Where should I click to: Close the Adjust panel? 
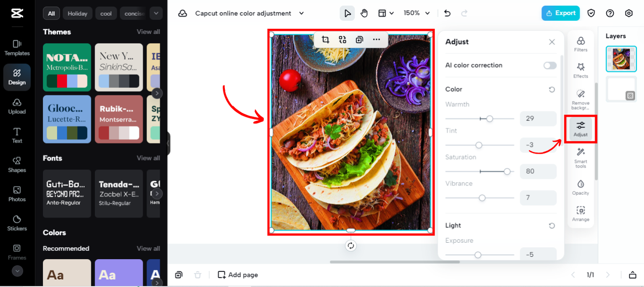(552, 42)
